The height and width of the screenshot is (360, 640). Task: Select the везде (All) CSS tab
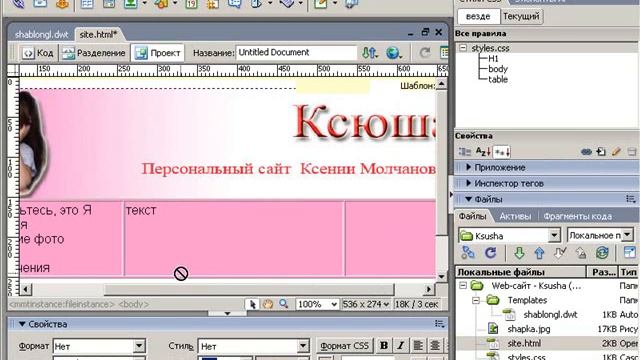[478, 16]
